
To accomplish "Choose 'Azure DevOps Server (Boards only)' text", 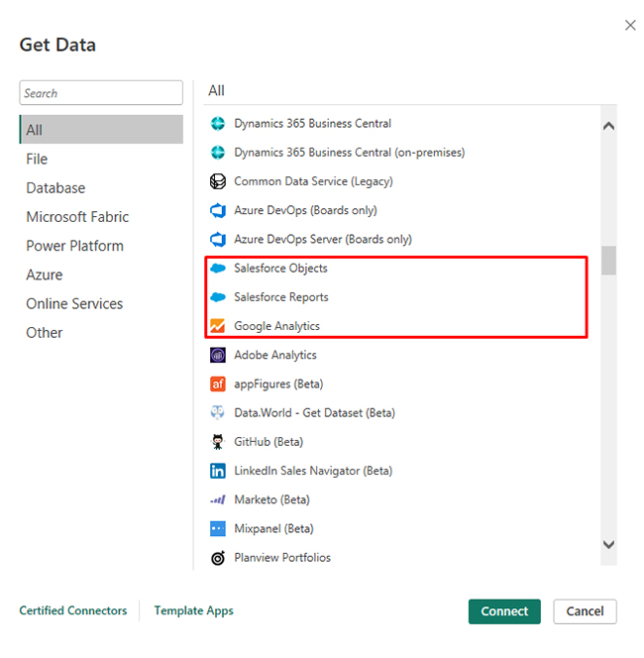I will pos(323,239).
